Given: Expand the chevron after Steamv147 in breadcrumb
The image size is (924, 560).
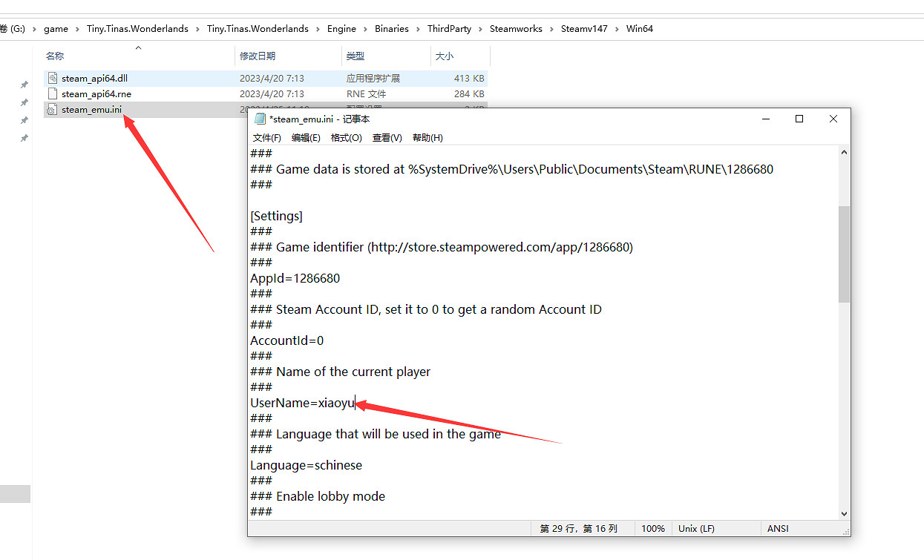Looking at the screenshot, I should [617, 29].
